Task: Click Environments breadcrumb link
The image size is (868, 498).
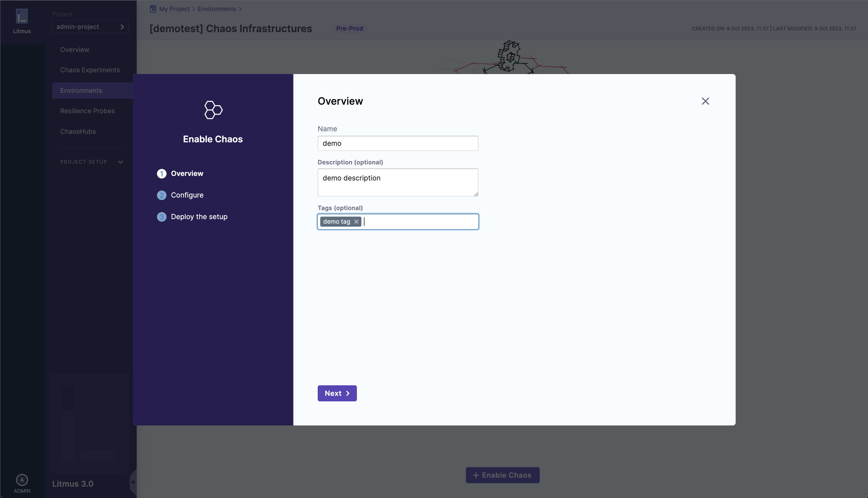Action: click(216, 9)
